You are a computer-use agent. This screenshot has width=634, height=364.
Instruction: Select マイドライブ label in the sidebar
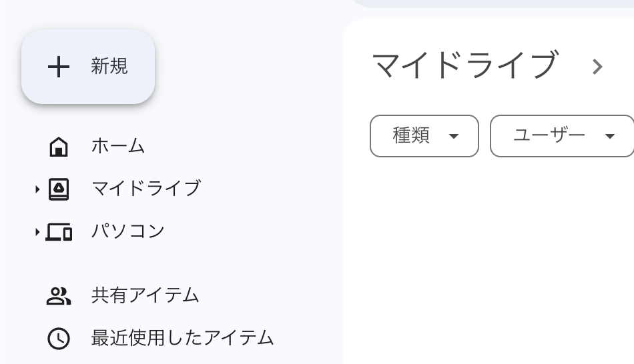coord(145,189)
